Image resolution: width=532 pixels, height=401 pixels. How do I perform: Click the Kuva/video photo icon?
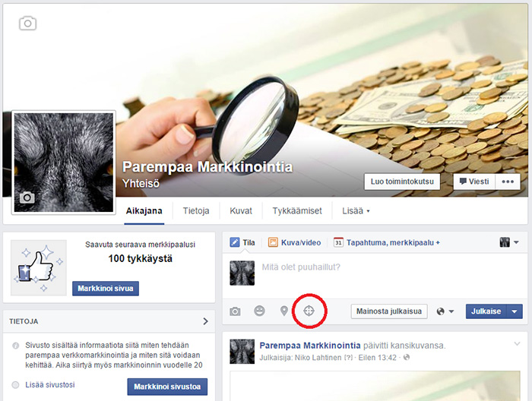coord(273,242)
